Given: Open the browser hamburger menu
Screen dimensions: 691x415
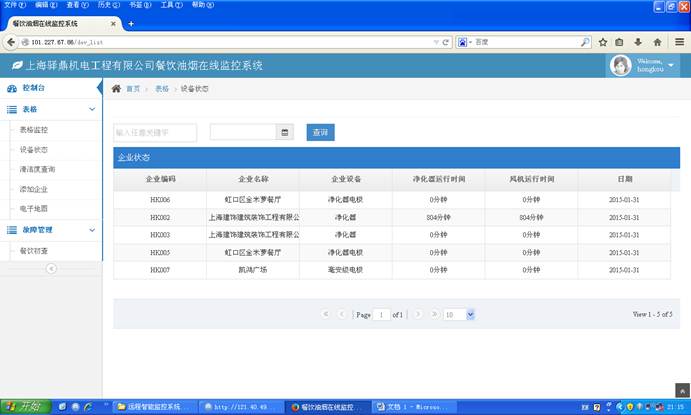Looking at the screenshot, I should 677,42.
